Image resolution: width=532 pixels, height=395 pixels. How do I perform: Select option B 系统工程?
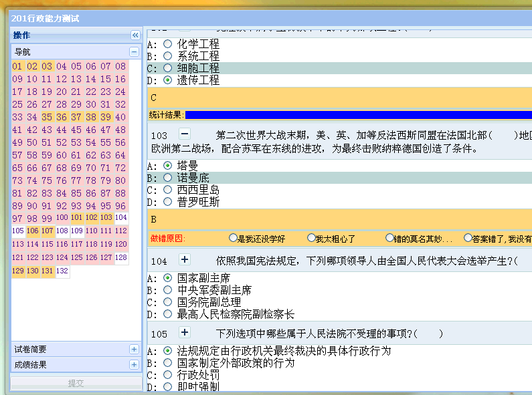pyautogui.click(x=167, y=56)
